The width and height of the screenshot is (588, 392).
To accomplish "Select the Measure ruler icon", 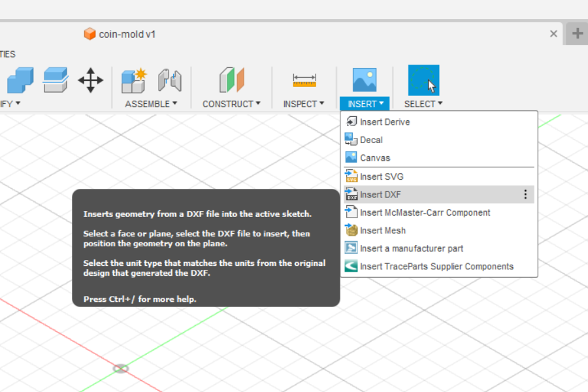I will [304, 80].
